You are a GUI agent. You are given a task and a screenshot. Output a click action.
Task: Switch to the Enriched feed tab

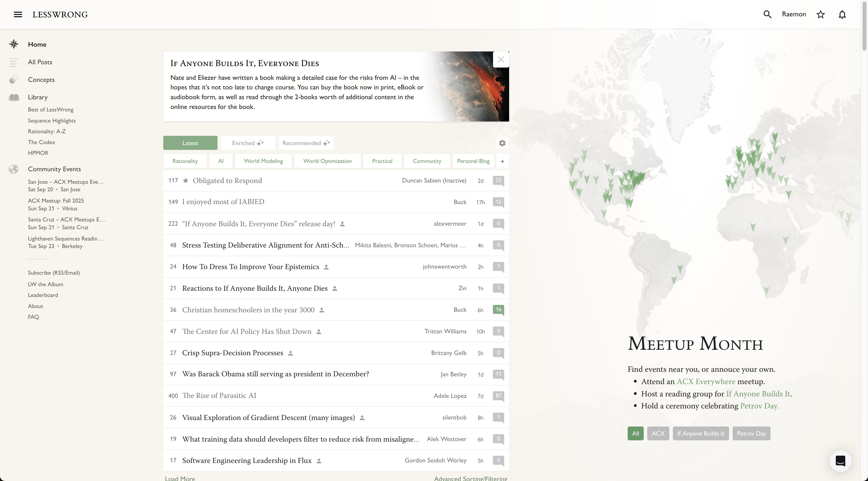[x=248, y=143]
